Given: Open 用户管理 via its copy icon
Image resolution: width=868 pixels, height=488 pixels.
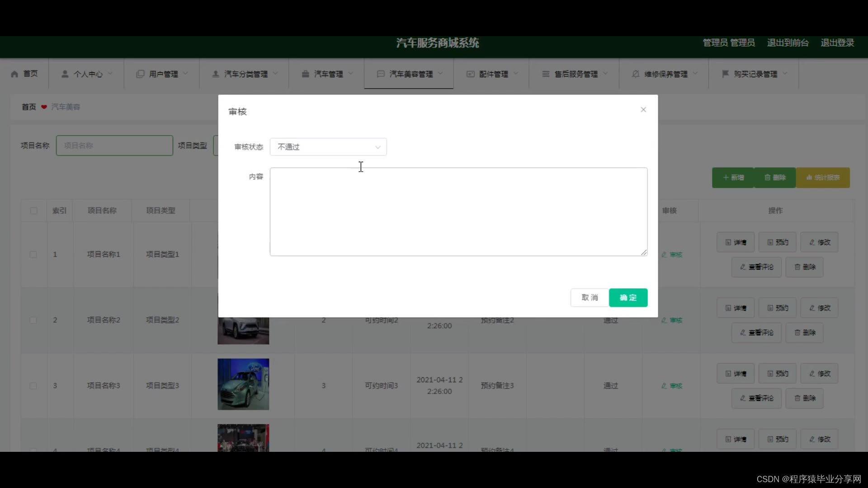Looking at the screenshot, I should click(x=140, y=74).
